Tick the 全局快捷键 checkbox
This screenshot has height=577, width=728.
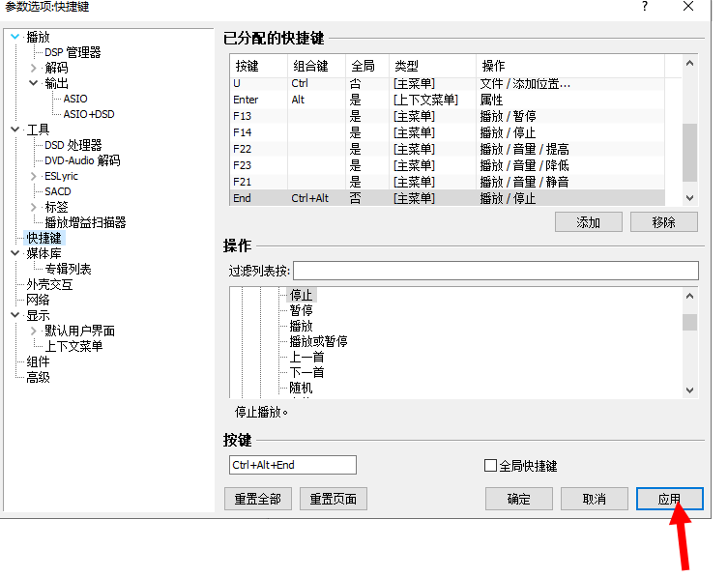point(490,466)
